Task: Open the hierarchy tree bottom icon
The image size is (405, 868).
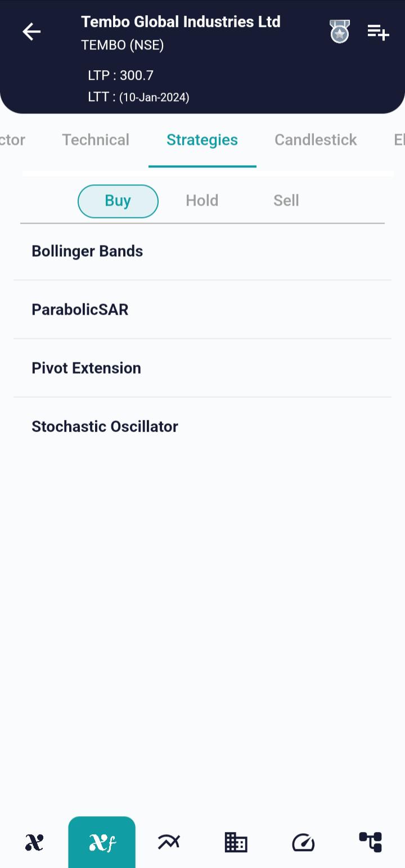Action: coord(371,842)
